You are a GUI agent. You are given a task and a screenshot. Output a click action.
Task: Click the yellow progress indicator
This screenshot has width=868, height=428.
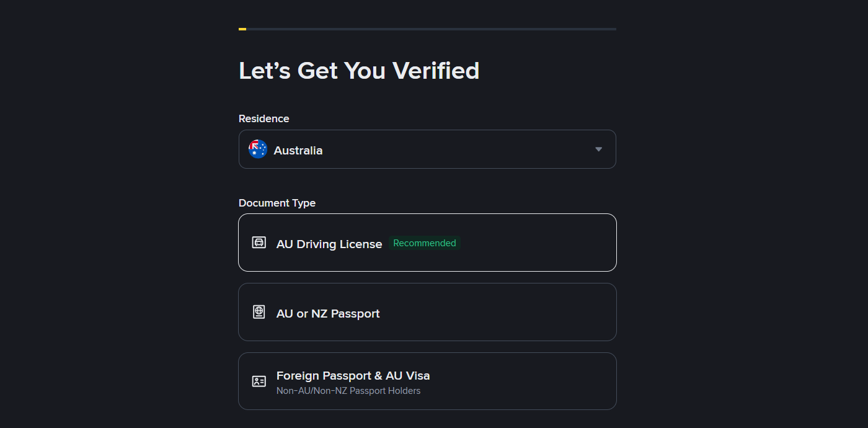point(242,29)
